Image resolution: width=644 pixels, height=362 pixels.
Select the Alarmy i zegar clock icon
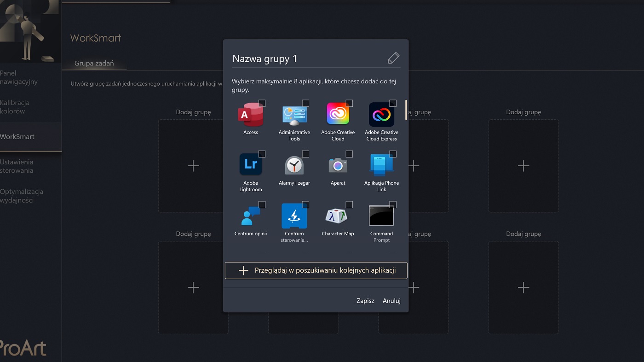[294, 165]
